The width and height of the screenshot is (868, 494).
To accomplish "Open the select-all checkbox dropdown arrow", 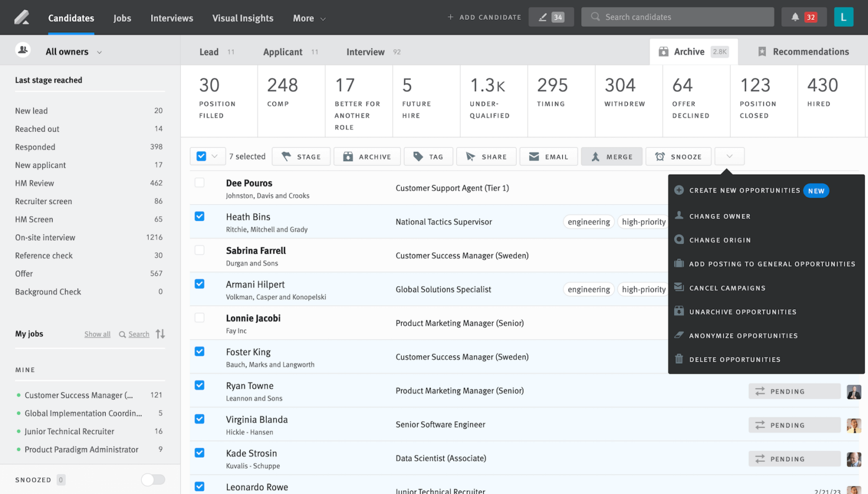I will [214, 156].
